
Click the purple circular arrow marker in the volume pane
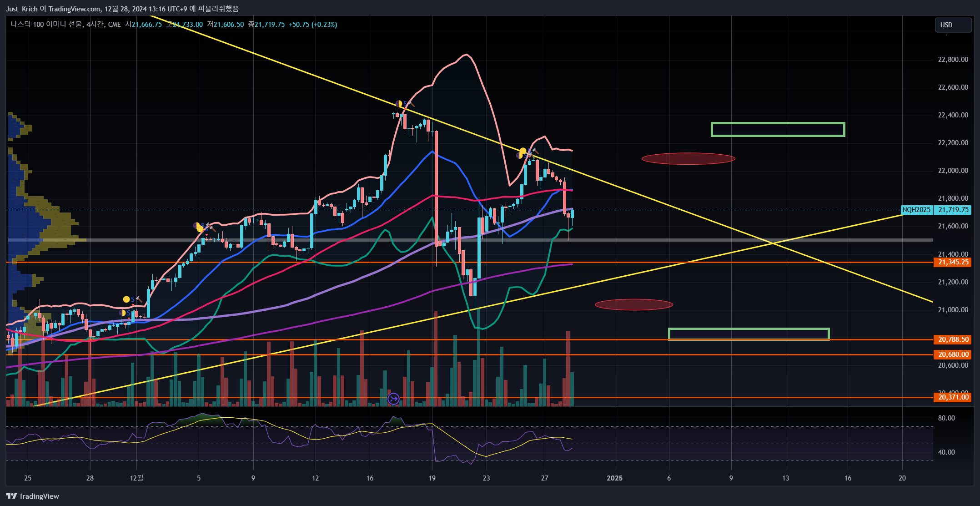point(393,399)
